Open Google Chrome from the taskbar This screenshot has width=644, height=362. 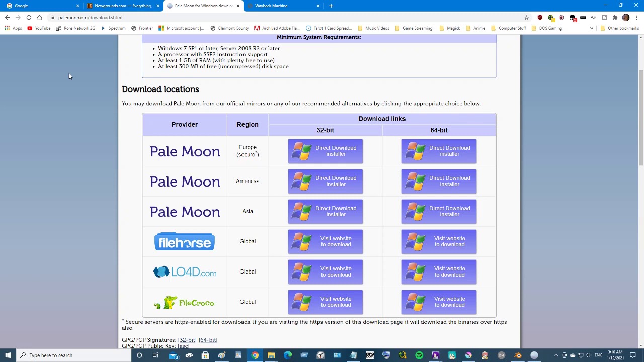click(255, 355)
